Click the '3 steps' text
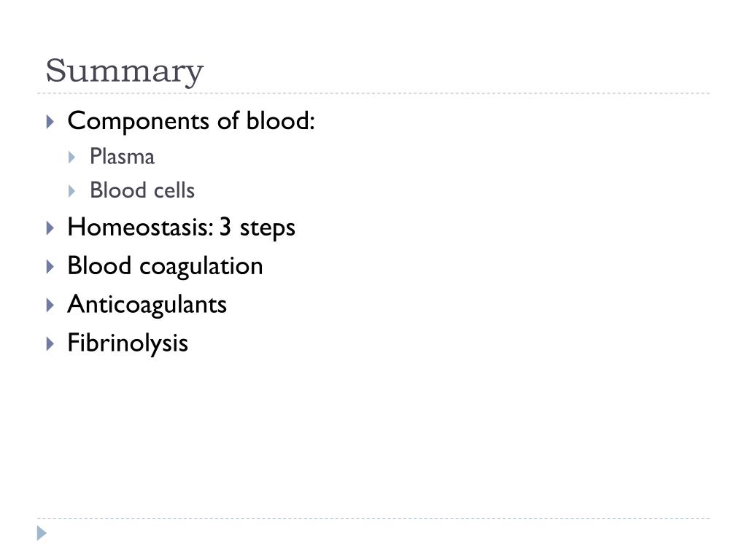Image resolution: width=747 pixels, height=560 pixels. (x=258, y=228)
